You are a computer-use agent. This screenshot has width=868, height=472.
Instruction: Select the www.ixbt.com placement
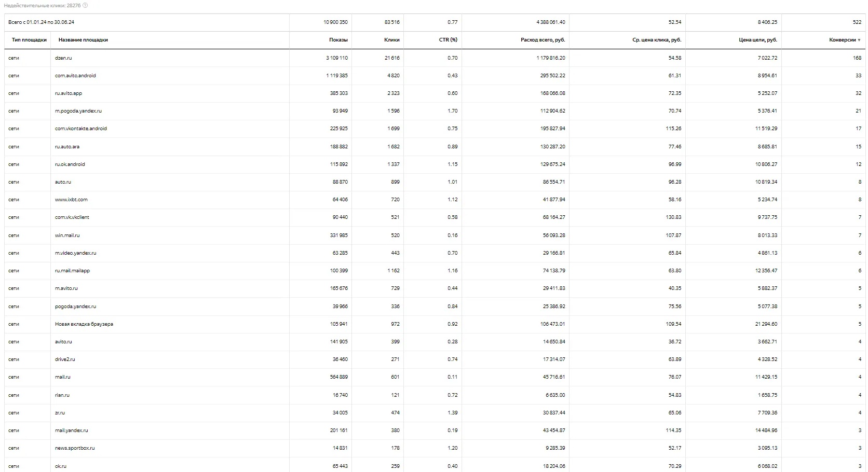71,200
